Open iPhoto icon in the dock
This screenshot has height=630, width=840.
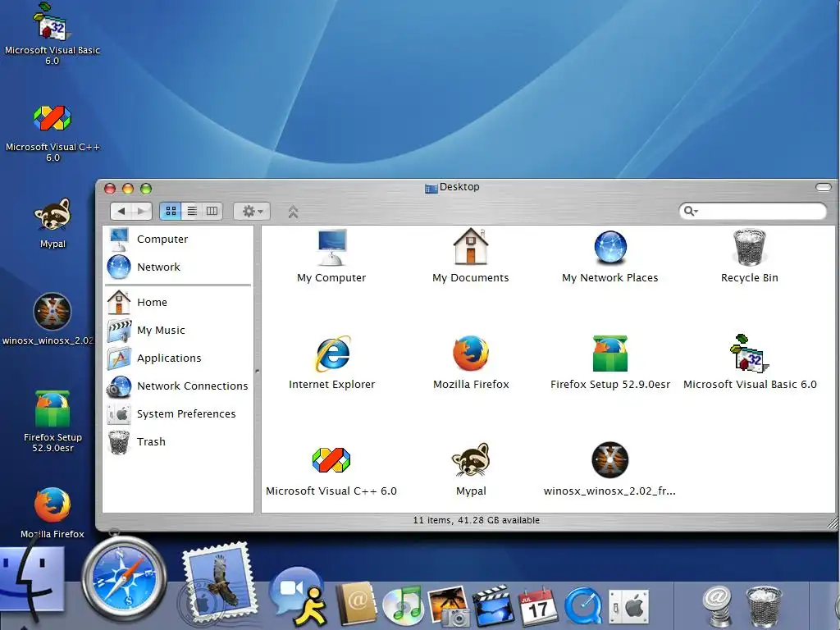click(449, 605)
